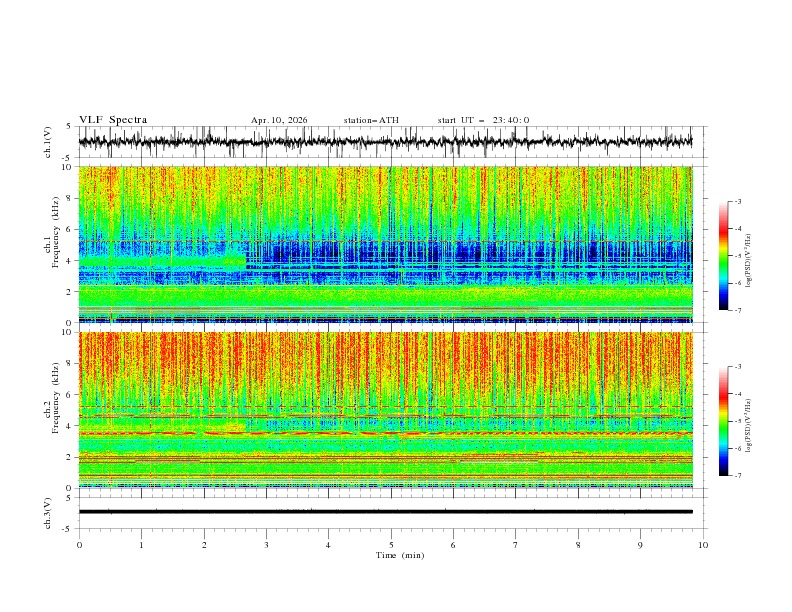Click the ch.2 PSD color scale bar
The height and width of the screenshot is (612, 792).
coord(724,421)
